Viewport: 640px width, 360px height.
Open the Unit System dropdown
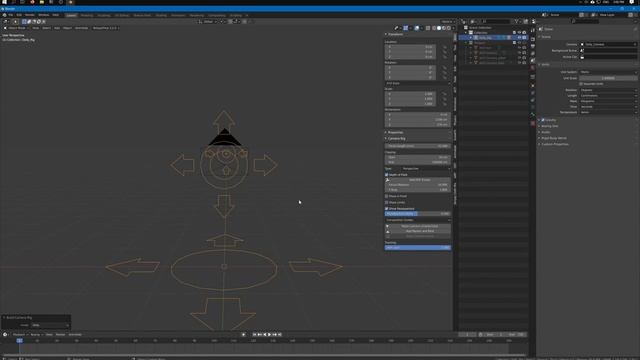(x=608, y=72)
